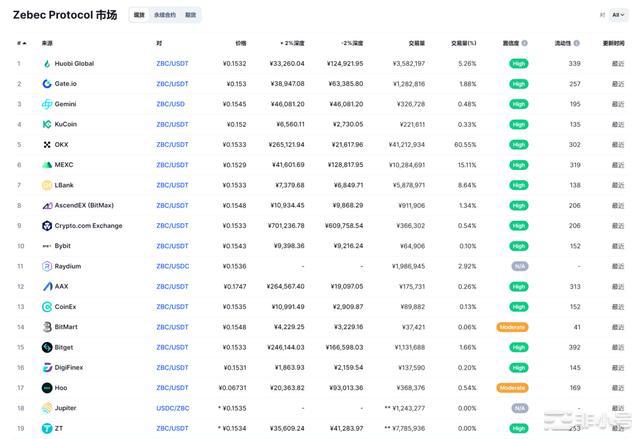Click the Gate.io exchange name

66,84
